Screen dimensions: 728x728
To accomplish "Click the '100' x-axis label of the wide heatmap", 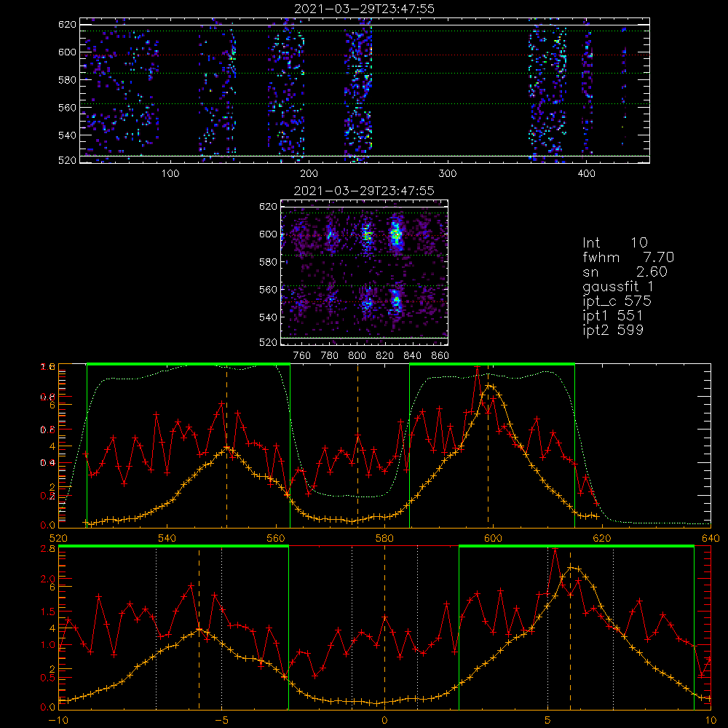I will [170, 174].
